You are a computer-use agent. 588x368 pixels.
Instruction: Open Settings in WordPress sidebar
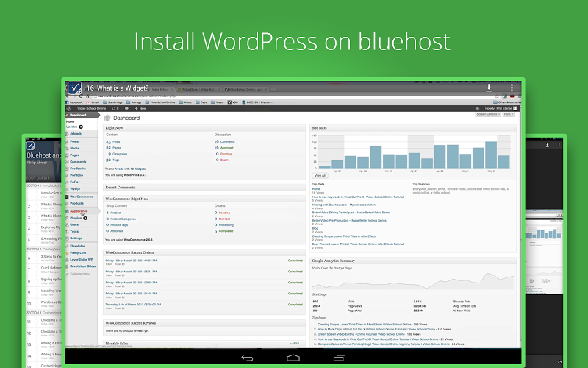(76, 238)
